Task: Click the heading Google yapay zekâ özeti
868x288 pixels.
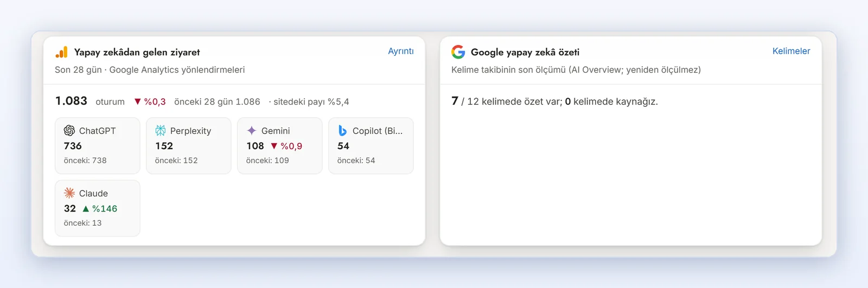Action: [x=525, y=52]
